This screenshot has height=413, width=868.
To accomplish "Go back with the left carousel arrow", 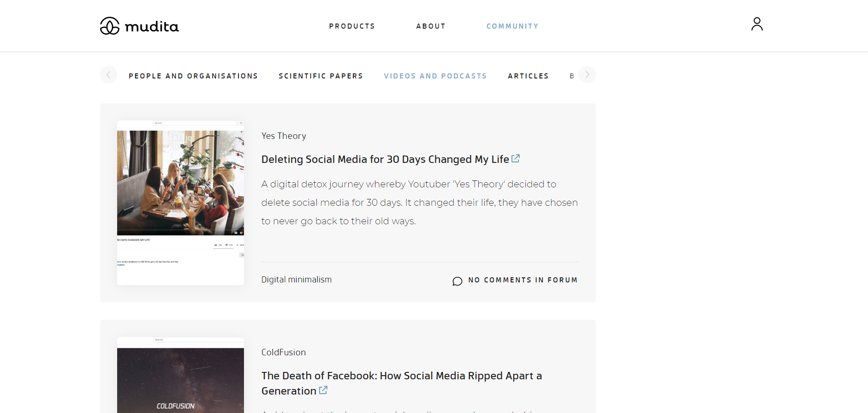I will pos(108,75).
